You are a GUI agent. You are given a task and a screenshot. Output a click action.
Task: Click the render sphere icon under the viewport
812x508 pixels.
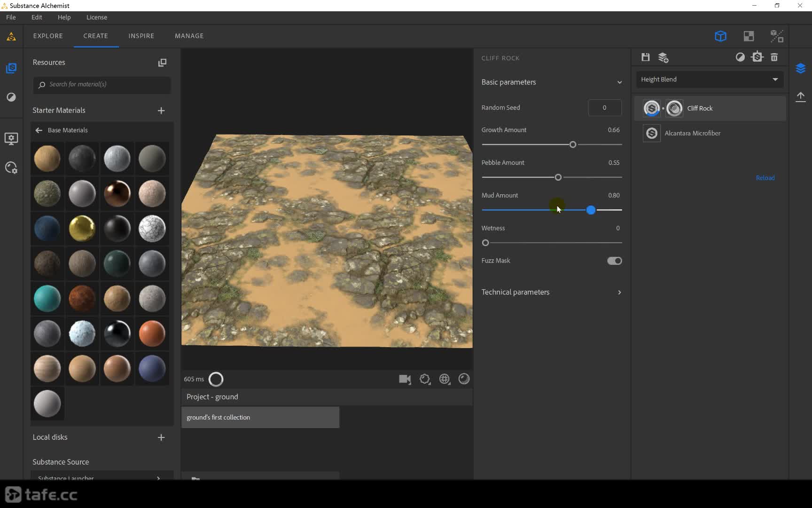coord(464,379)
